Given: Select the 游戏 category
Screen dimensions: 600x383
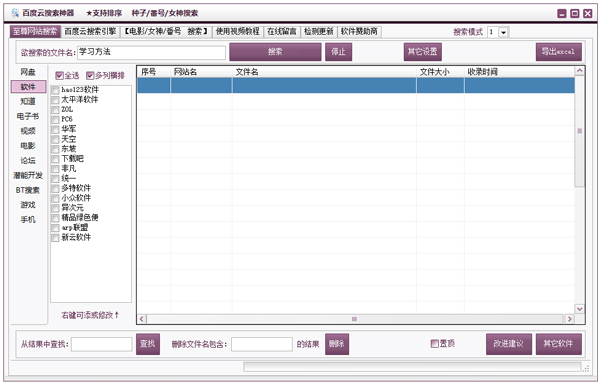Looking at the screenshot, I should (28, 205).
